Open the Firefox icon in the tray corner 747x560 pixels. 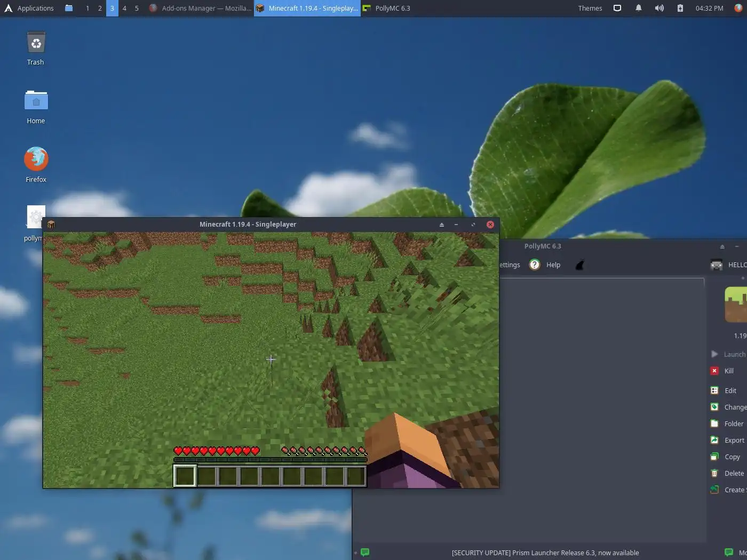click(738, 8)
